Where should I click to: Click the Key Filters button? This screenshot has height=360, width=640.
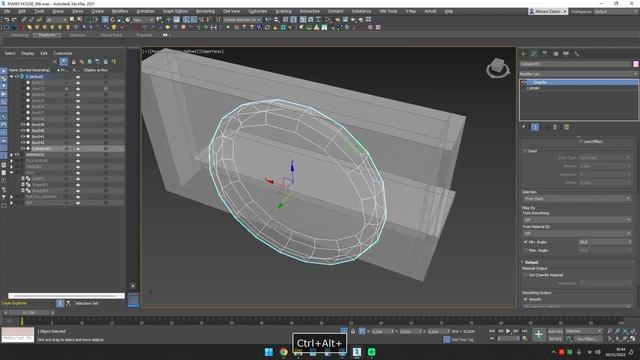588,339
